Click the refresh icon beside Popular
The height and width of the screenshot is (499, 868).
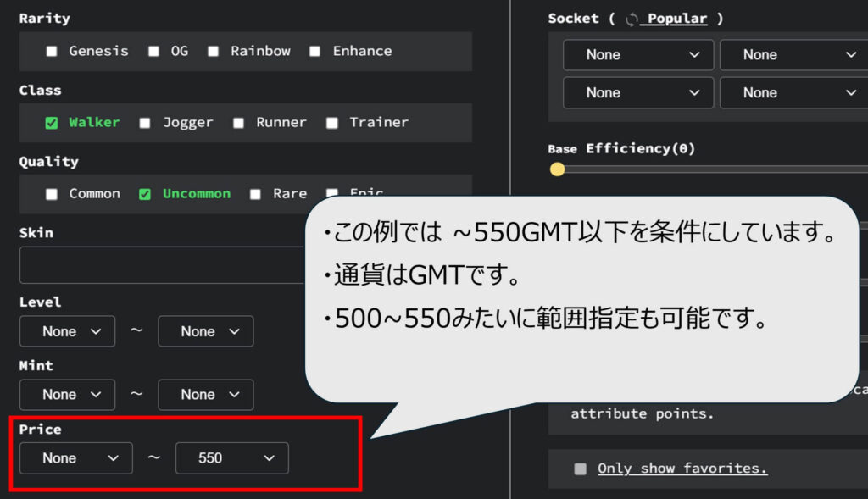(x=632, y=20)
